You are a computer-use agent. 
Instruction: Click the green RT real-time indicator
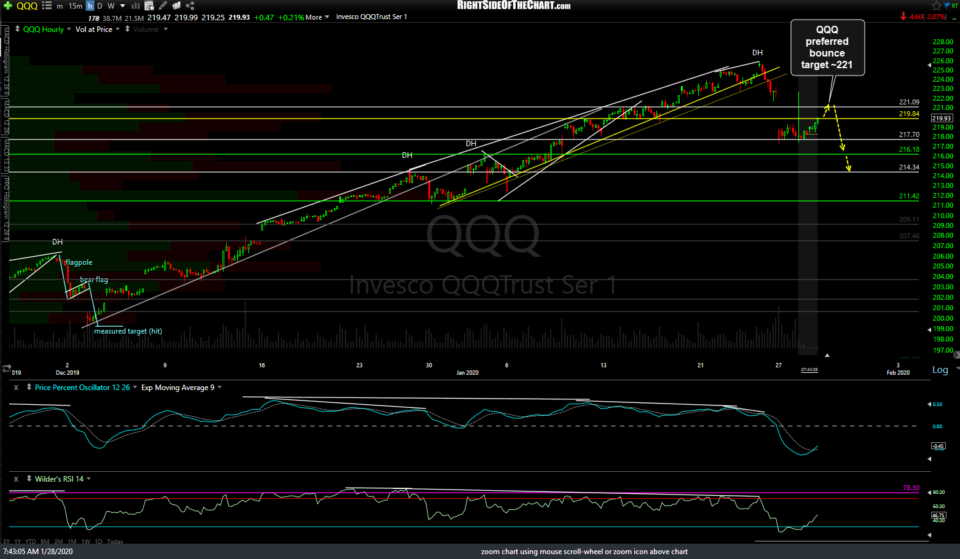(x=954, y=6)
